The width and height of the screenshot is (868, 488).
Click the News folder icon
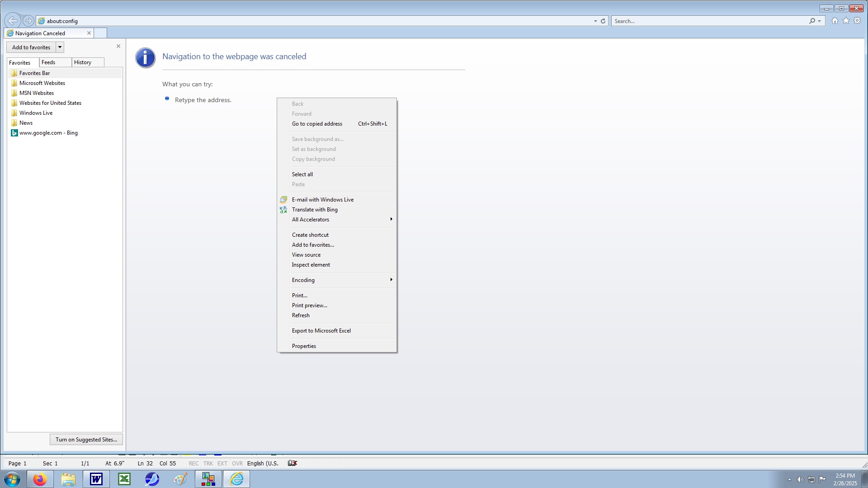pyautogui.click(x=14, y=123)
